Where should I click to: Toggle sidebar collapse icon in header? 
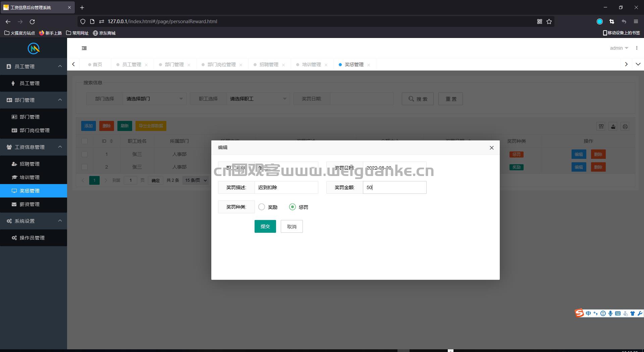click(84, 48)
